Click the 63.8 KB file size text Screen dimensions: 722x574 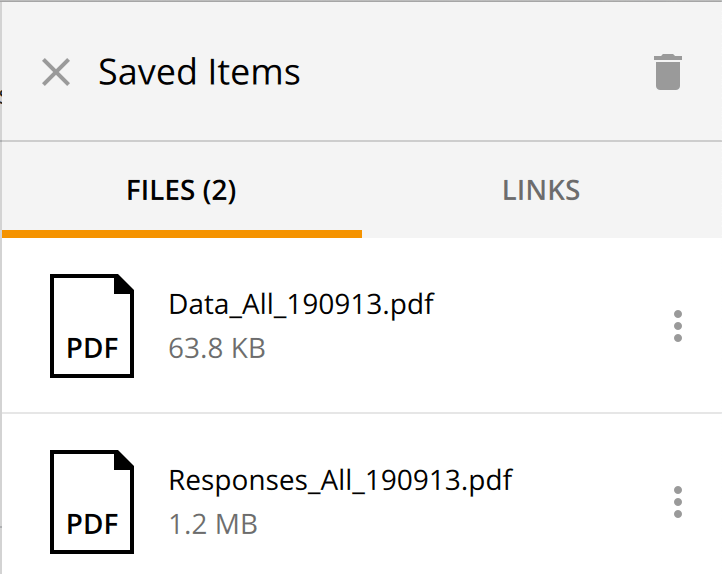pyautogui.click(x=217, y=349)
